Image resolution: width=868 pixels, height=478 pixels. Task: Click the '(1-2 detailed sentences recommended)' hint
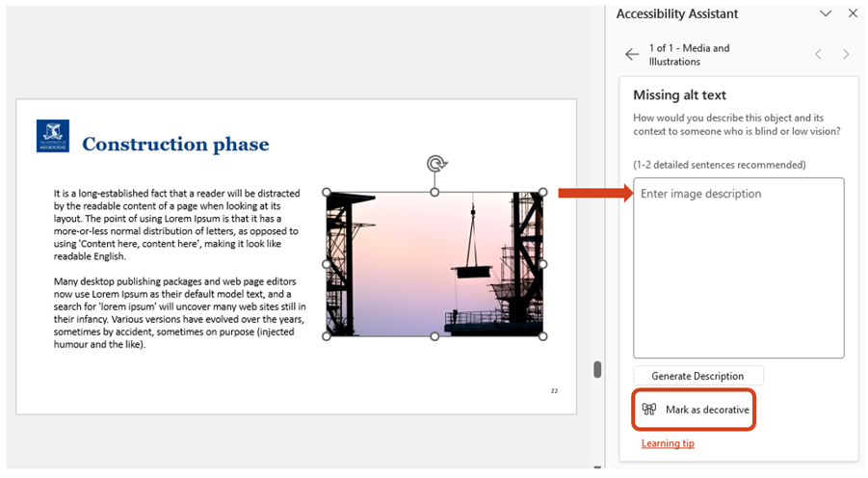(x=719, y=165)
